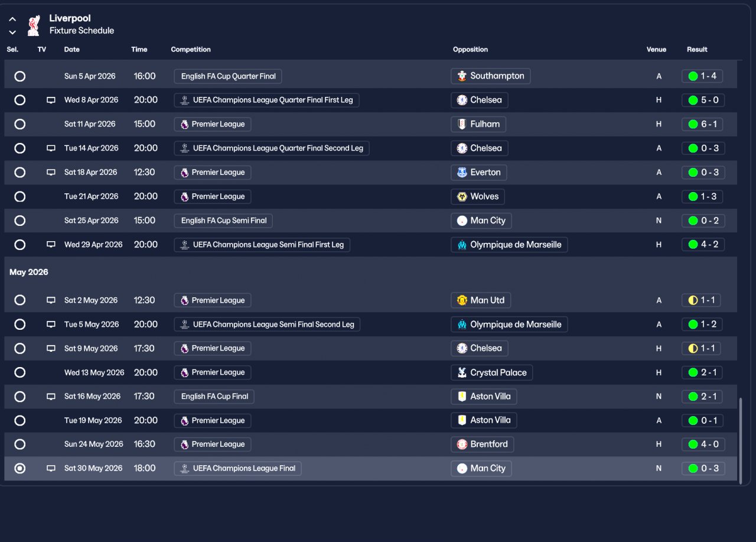Open the English FA Cup Final competition
This screenshot has height=542, width=756.
[214, 397]
